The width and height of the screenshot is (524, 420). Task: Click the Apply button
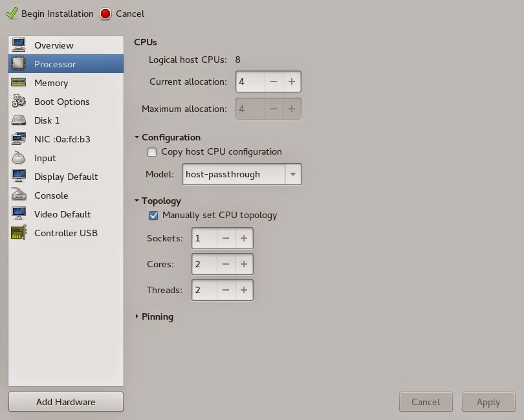[488, 402]
